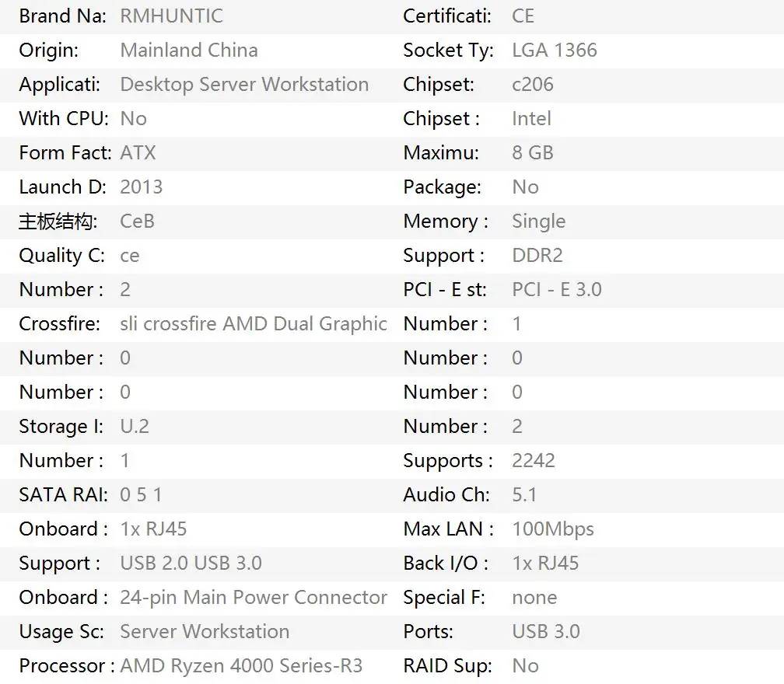The width and height of the screenshot is (784, 684).
Task: Select the AMD Ryzen 4000 Series-R3 processor value
Action: point(241,666)
